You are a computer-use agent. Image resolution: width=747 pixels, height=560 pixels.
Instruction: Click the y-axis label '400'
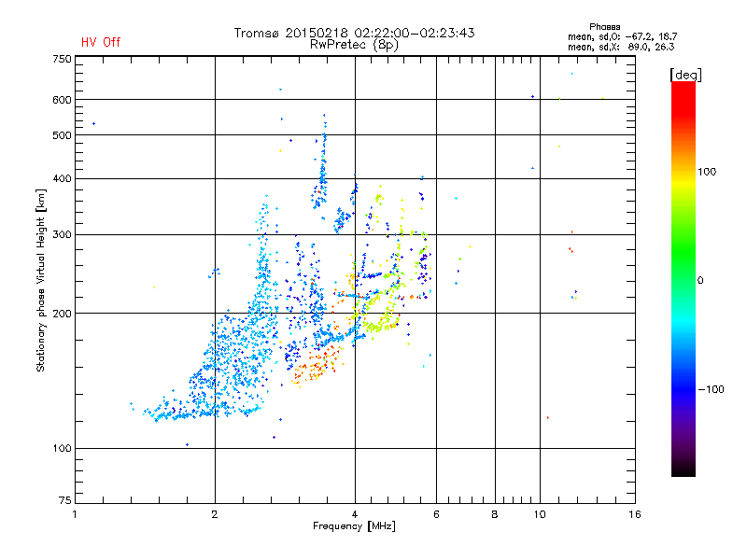pyautogui.click(x=62, y=179)
